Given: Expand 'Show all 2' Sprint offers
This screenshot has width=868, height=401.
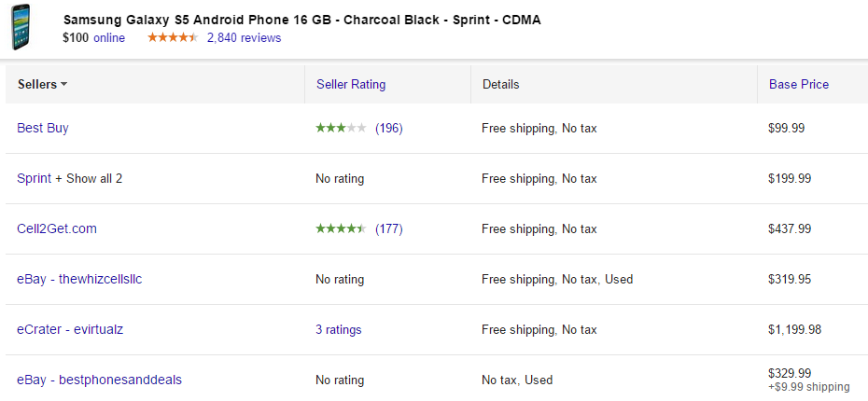Looking at the screenshot, I should (94, 178).
